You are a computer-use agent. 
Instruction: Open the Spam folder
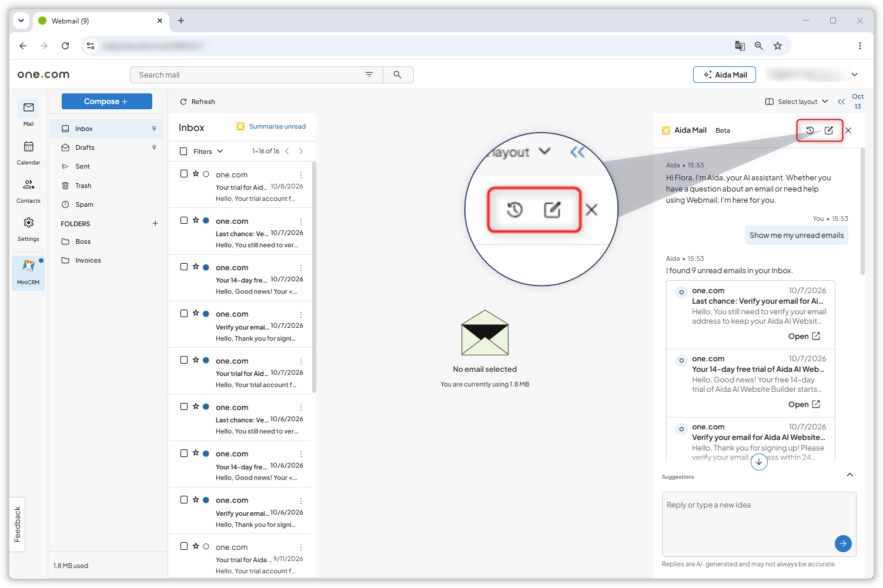[107, 204]
